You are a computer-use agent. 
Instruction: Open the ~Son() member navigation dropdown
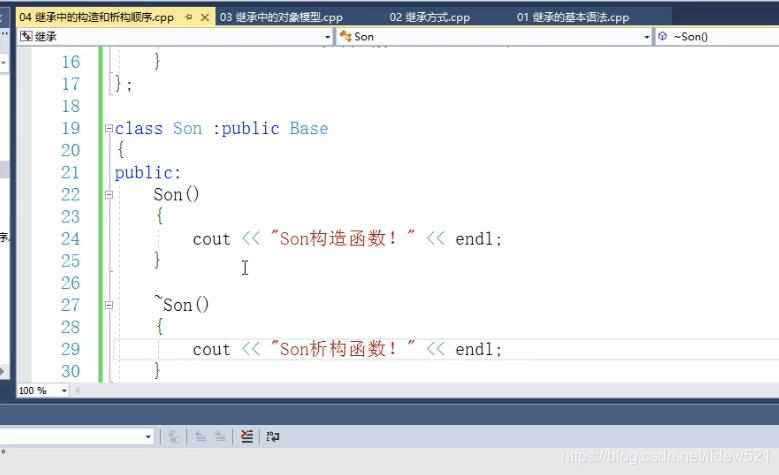[717, 37]
